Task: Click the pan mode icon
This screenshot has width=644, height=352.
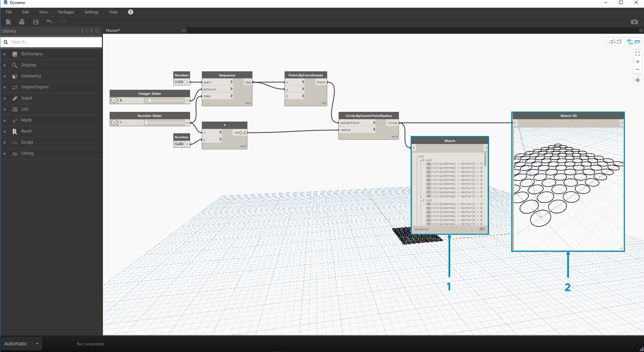Action: point(637,80)
